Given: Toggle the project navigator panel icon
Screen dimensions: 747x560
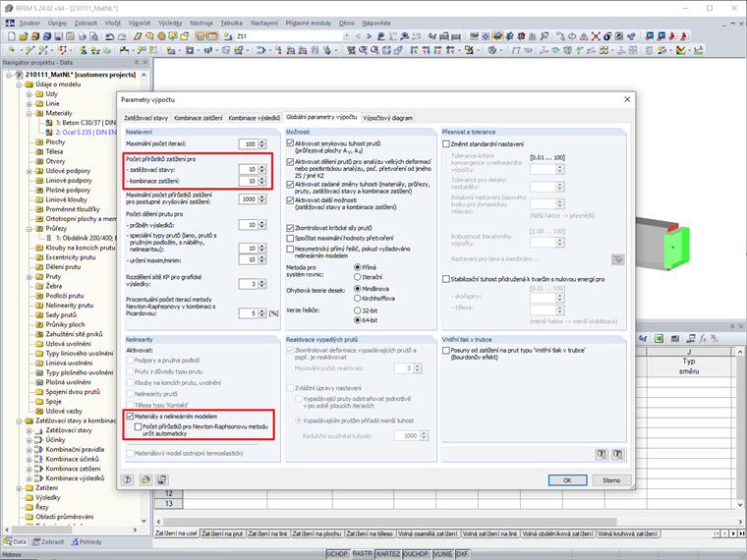Looking at the screenshot, I should (201, 36).
